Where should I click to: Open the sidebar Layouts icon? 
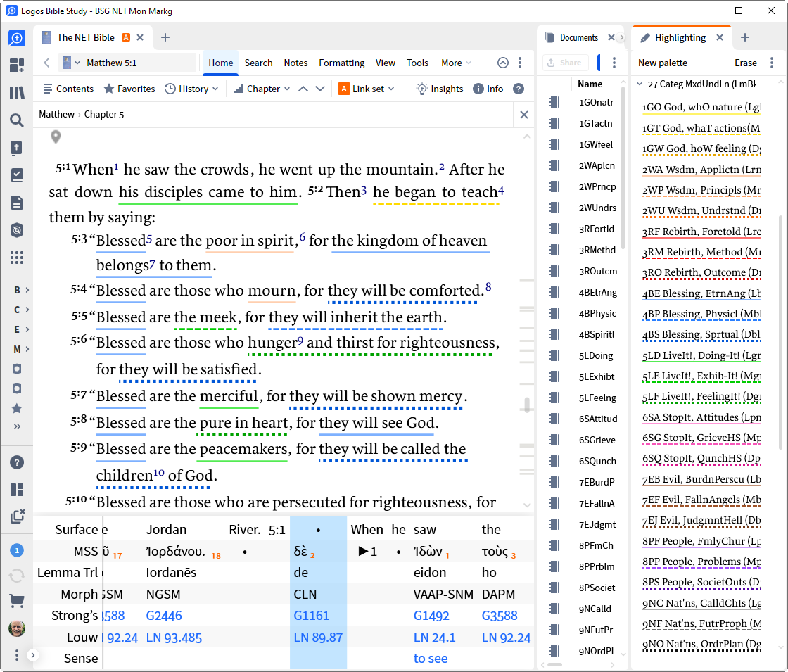coord(17,490)
